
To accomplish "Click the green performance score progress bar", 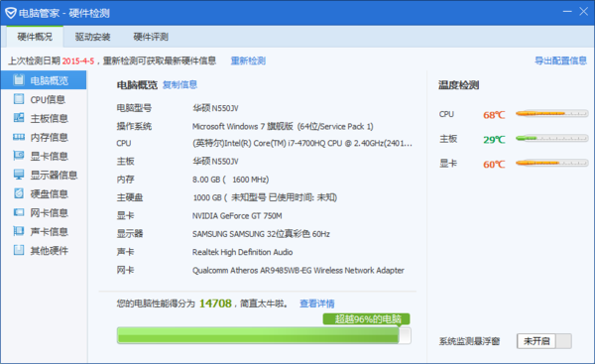I will (264, 335).
